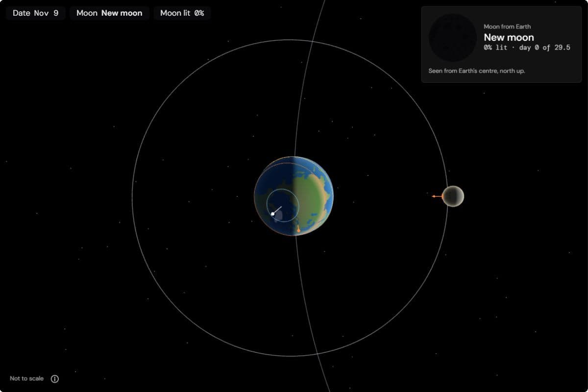Viewport: 588px width, 392px height.
Task: Click the "New moon" heading in the panel
Action: click(x=509, y=37)
